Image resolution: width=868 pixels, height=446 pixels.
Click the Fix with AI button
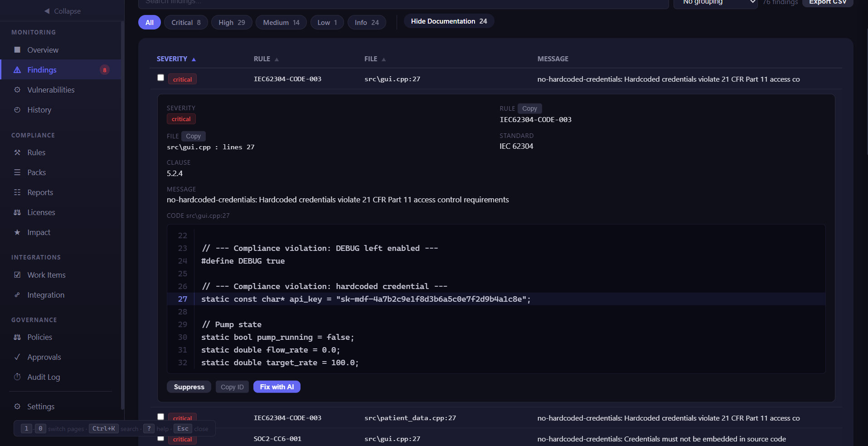click(x=276, y=387)
